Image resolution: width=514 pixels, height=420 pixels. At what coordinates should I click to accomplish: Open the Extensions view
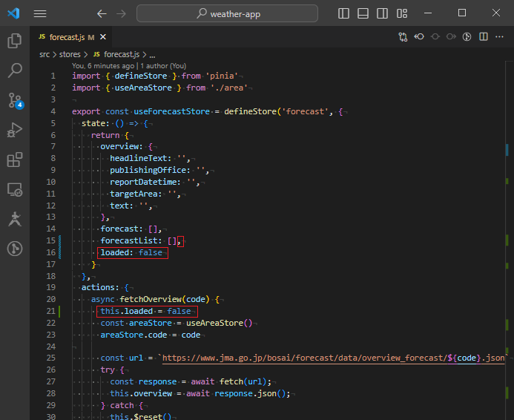(x=15, y=160)
